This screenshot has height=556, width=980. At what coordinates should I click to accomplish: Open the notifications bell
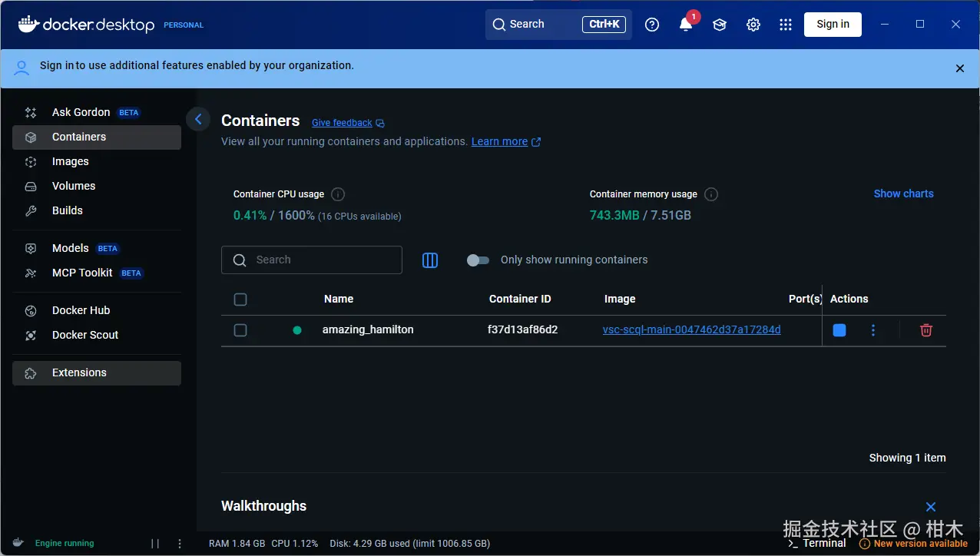click(686, 25)
